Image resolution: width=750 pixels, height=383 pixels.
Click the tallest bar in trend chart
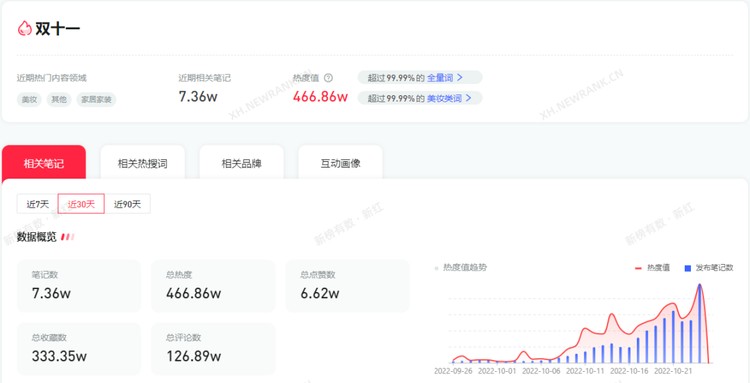pos(699,324)
